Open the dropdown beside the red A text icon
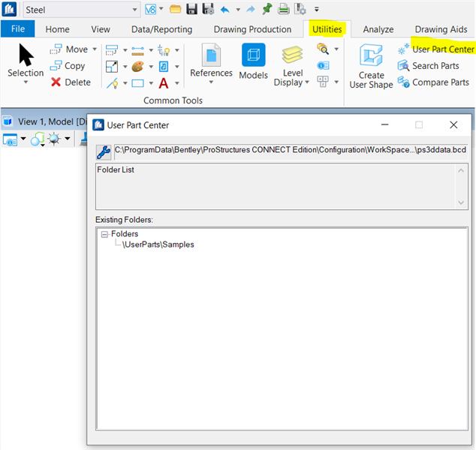 177,82
